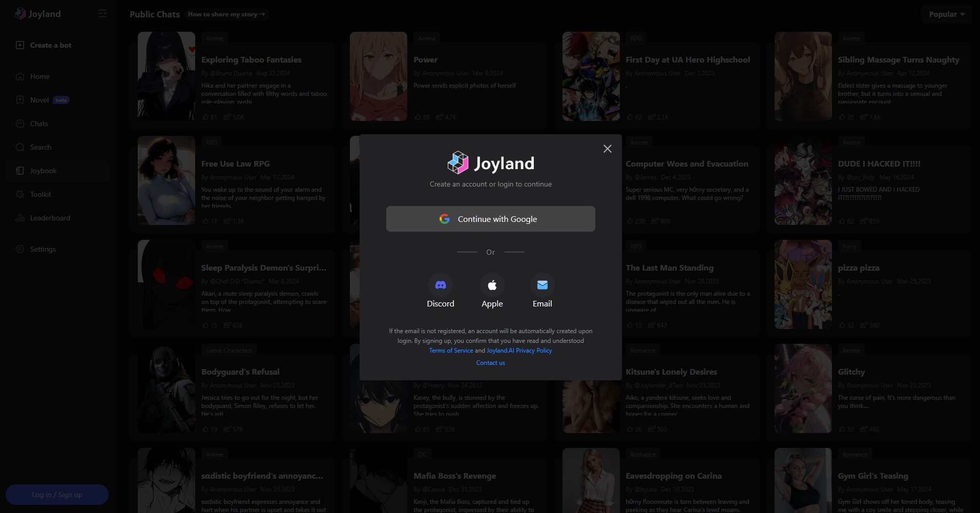980x513 pixels.
Task: Open the Leaderboard icon
Action: [19, 218]
